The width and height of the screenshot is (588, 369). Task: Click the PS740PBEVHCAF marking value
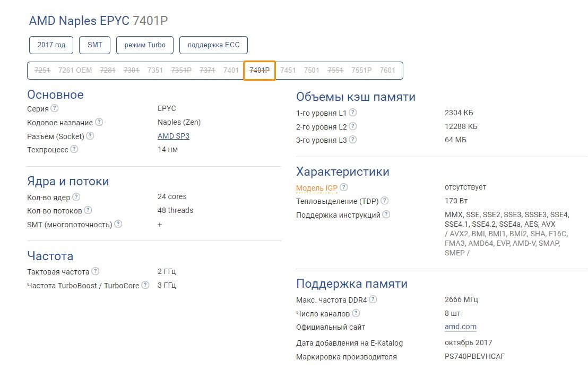pyautogui.click(x=475, y=356)
